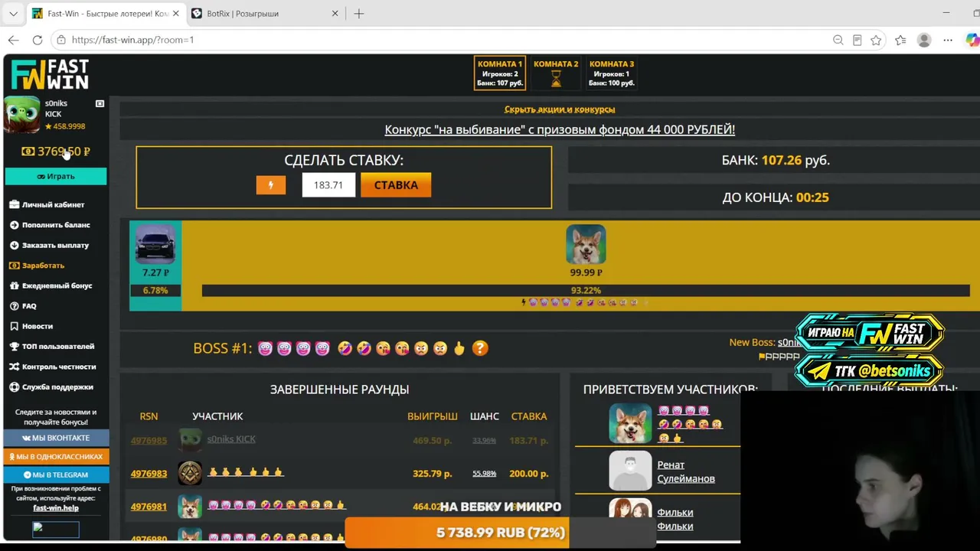Switch to the BotRix | Розыгрыши tab
The width and height of the screenshot is (980, 551).
(x=265, y=14)
